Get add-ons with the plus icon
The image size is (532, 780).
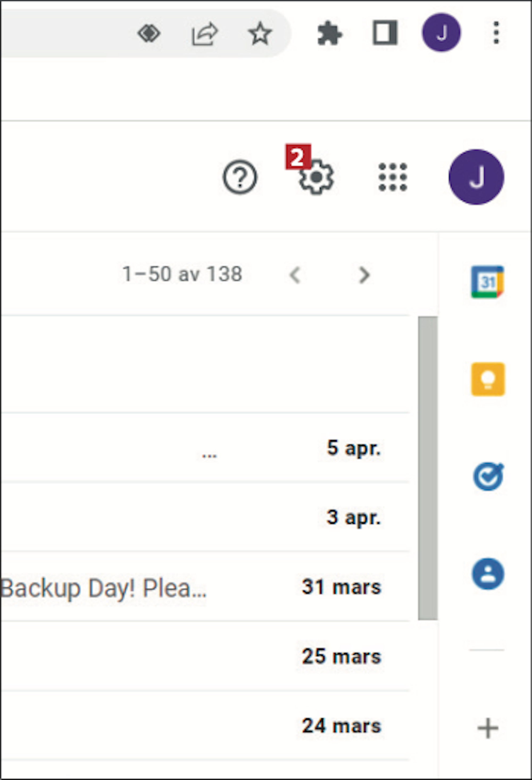click(x=488, y=728)
